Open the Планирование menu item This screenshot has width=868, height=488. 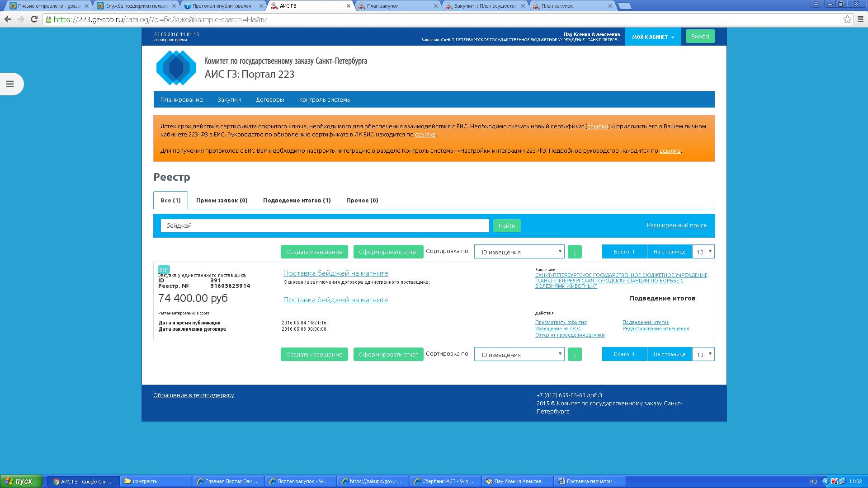(x=181, y=99)
